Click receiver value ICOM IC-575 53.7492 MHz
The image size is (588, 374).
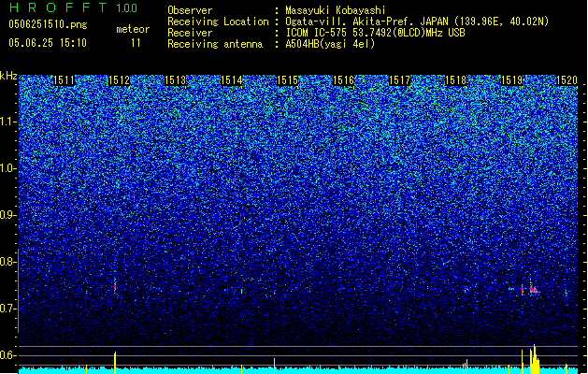376,33
